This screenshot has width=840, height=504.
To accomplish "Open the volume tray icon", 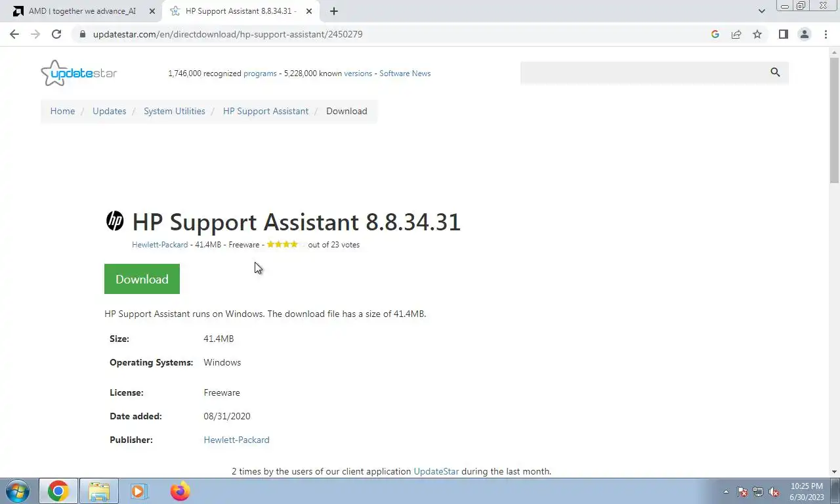I will coord(774,492).
